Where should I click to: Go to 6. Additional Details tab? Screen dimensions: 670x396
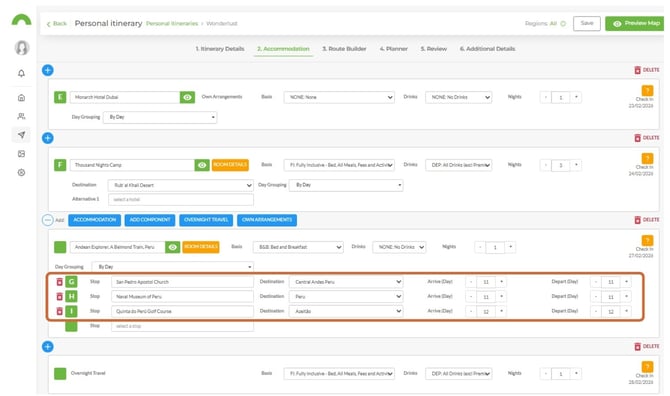[488, 49]
